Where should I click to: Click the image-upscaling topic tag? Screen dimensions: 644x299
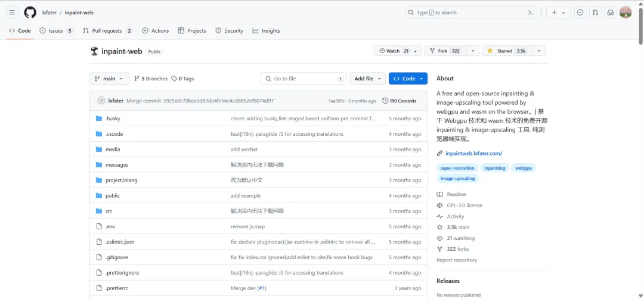[457, 179]
